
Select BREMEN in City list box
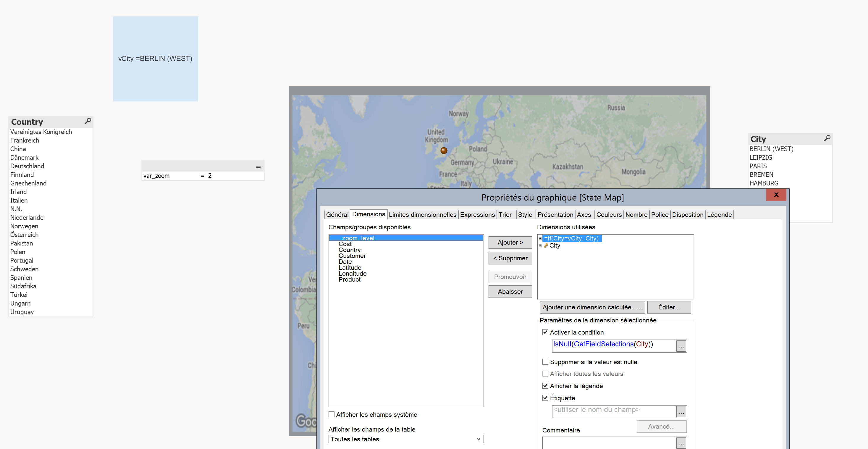coord(790,175)
